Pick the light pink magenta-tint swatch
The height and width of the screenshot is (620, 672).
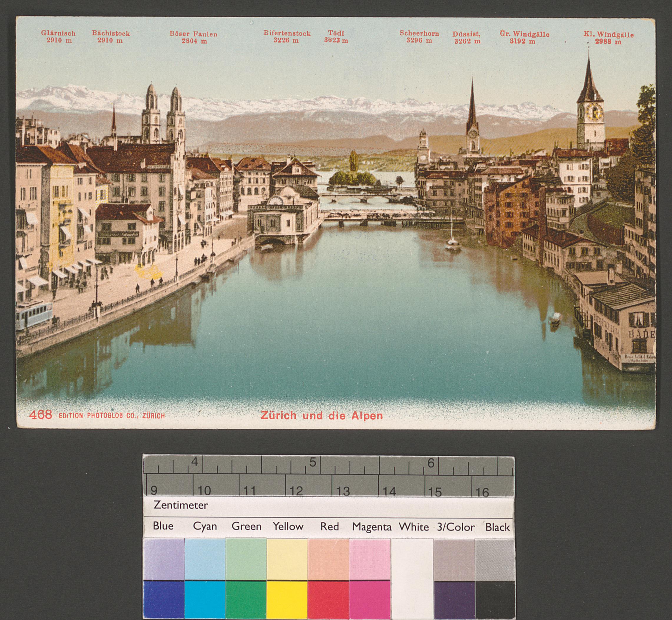[370, 559]
